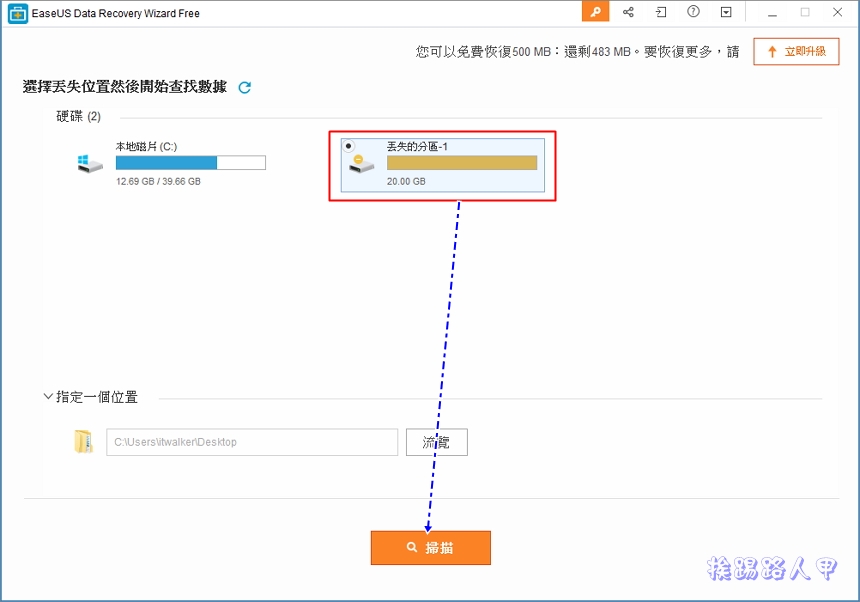
Task: Start scanning with the 掃描 button
Action: [431, 547]
